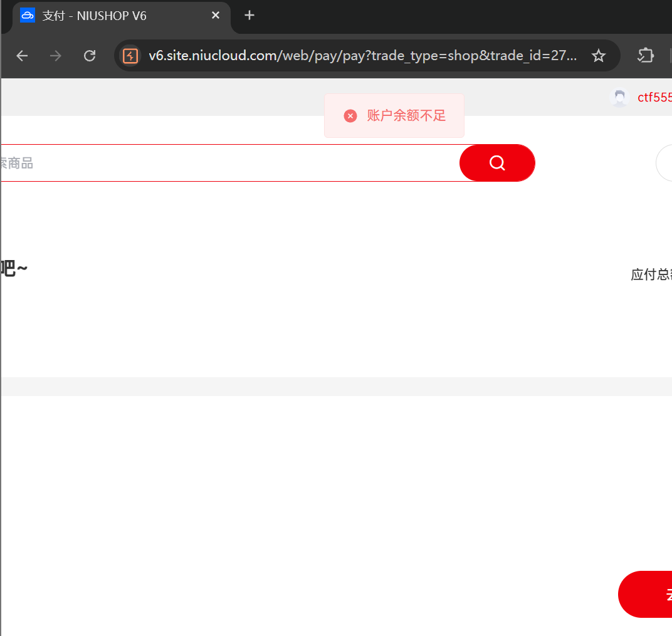Click the 账户余额不足 message text
672x636 pixels.
pos(406,116)
